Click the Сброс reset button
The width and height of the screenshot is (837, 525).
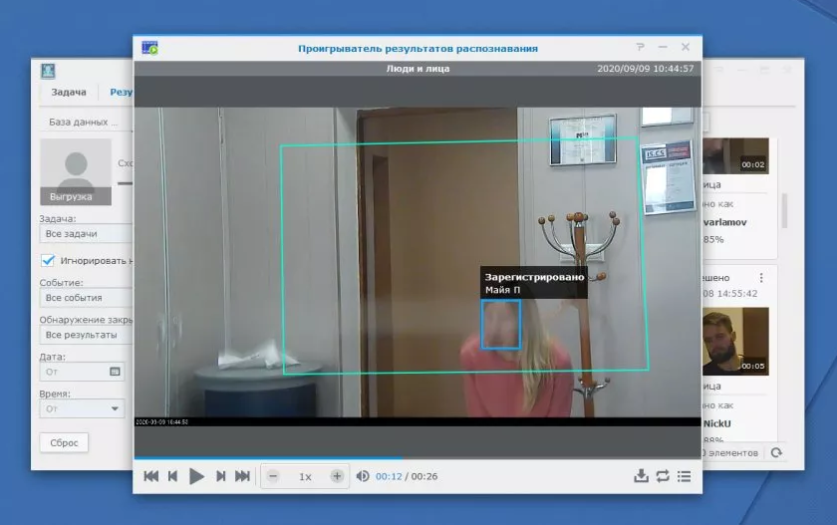click(x=64, y=443)
